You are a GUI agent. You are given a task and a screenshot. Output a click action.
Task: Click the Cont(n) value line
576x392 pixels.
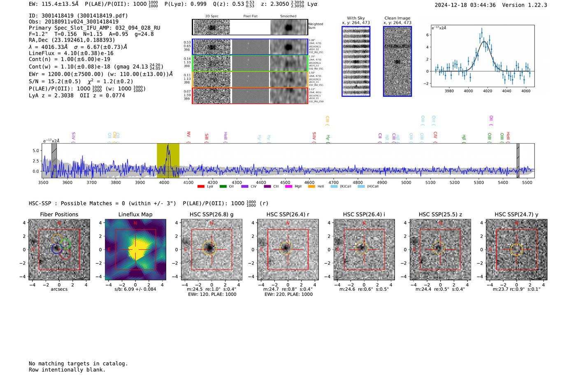point(70,59)
